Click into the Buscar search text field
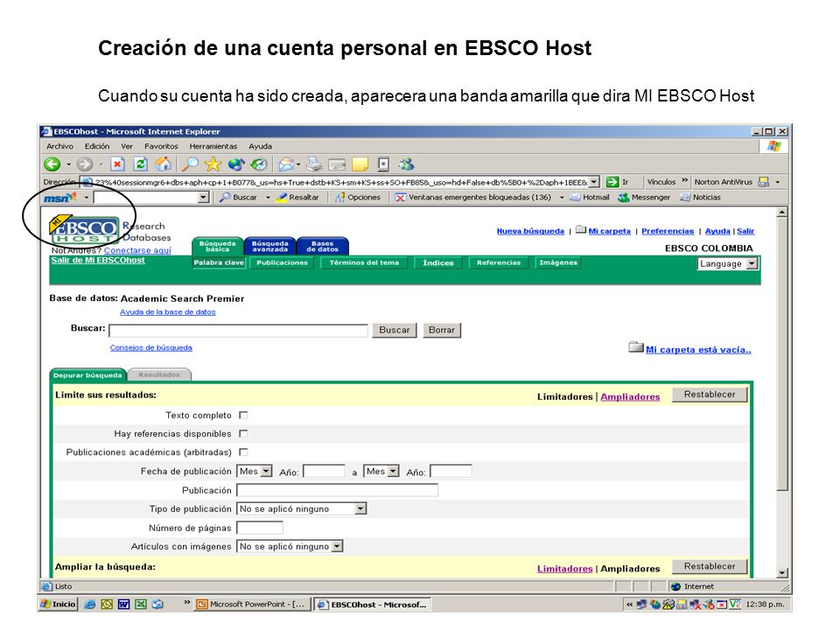Screen dimensions: 840x630 (238, 331)
